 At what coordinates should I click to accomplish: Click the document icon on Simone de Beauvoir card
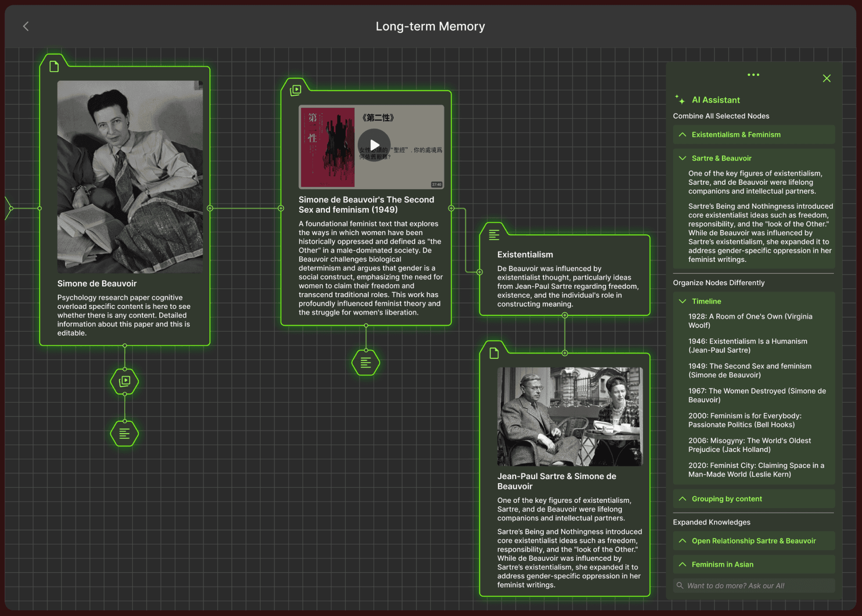[x=54, y=67]
